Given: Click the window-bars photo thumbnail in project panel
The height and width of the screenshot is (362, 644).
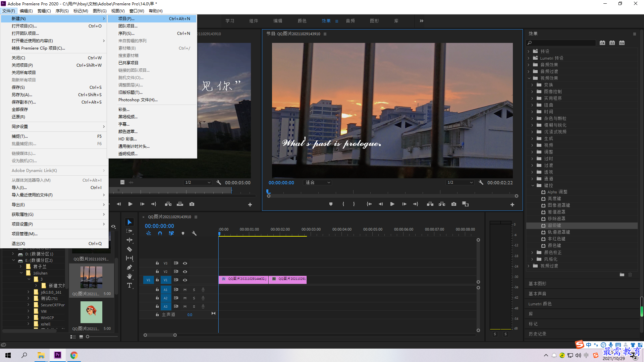Looking at the screenshot, I should (91, 277).
